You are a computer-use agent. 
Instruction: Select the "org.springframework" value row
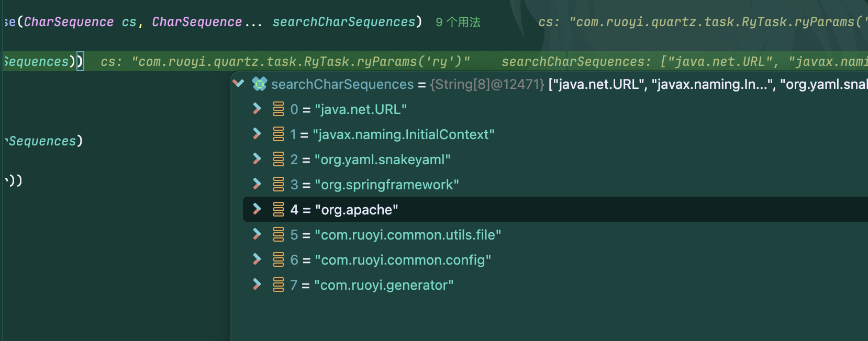555,185
